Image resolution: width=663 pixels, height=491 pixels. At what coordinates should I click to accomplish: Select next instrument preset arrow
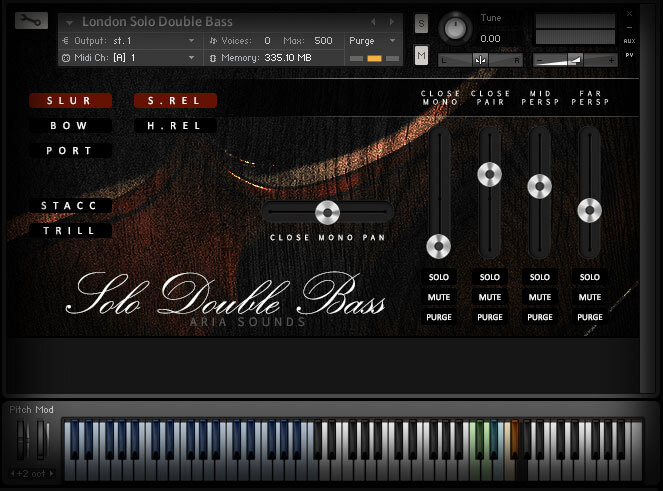tap(392, 22)
